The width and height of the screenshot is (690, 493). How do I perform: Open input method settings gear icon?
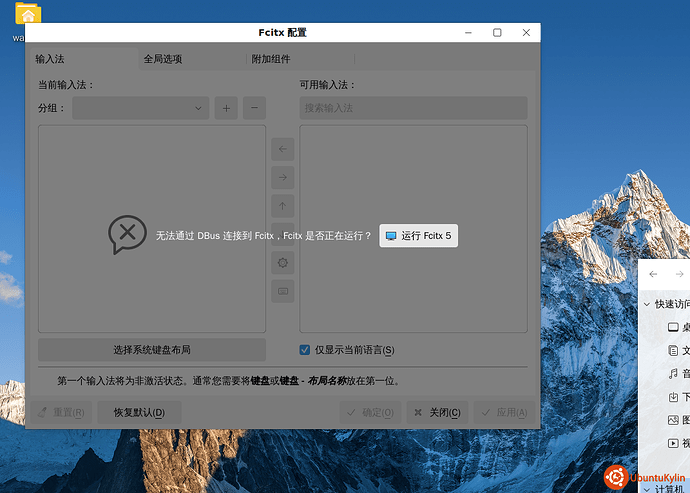tap(283, 263)
